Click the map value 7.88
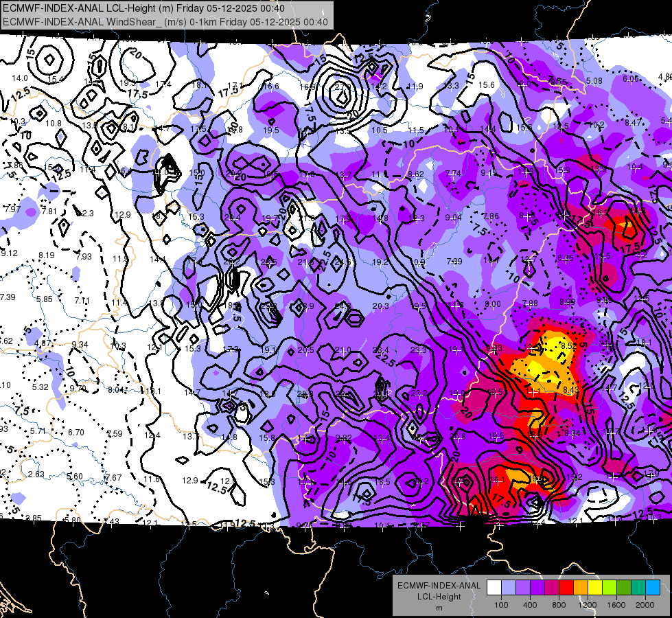Image resolution: width=672 pixels, height=618 pixels. click(530, 304)
